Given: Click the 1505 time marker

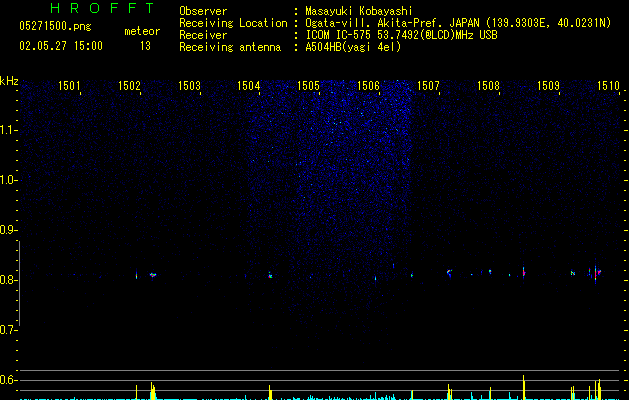Looking at the screenshot, I should 308,86.
